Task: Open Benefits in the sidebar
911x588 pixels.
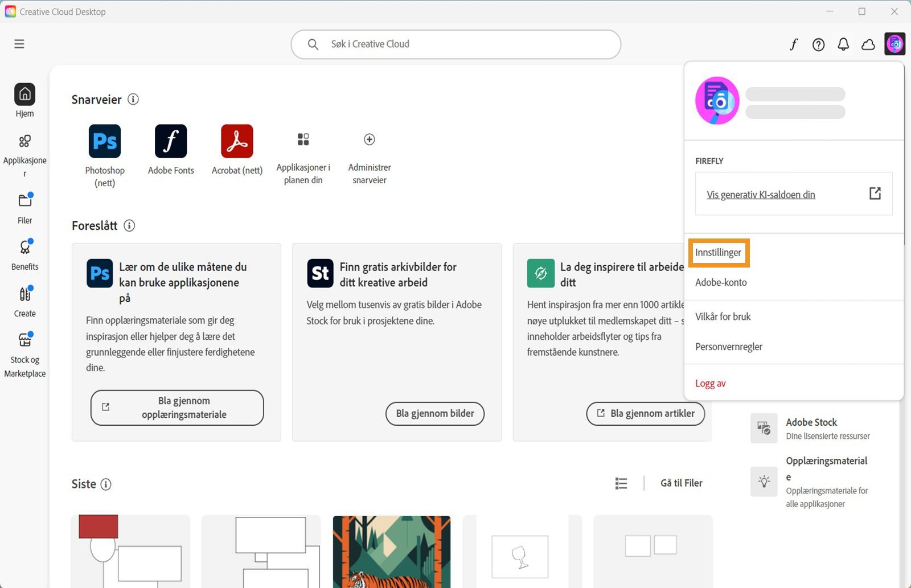Action: pyautogui.click(x=24, y=254)
